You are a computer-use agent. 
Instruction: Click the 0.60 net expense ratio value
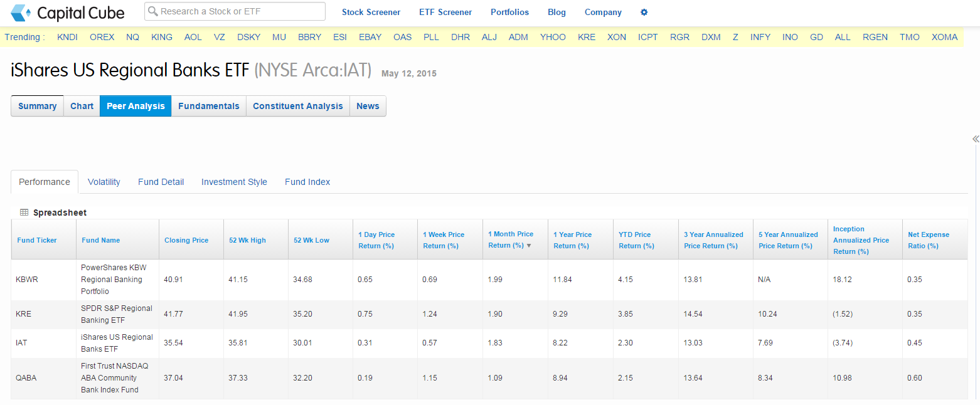(915, 378)
